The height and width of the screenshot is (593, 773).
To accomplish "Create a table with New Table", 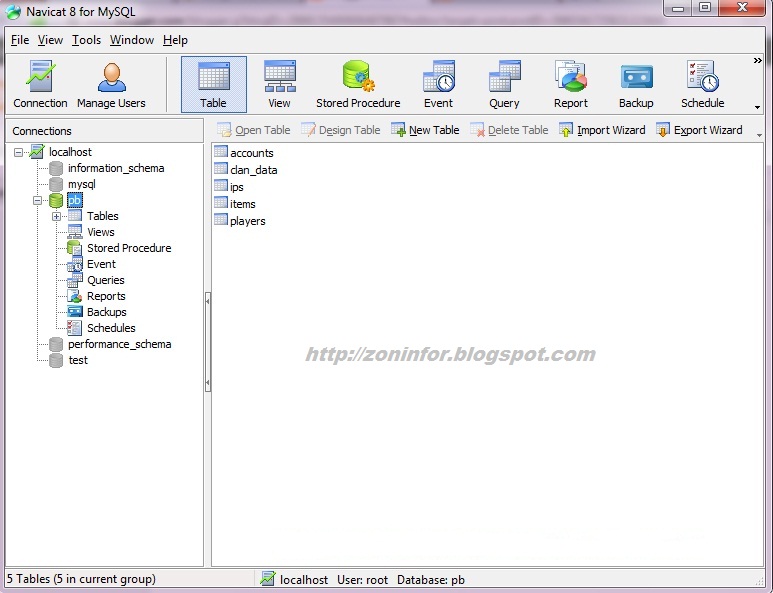I will point(425,130).
